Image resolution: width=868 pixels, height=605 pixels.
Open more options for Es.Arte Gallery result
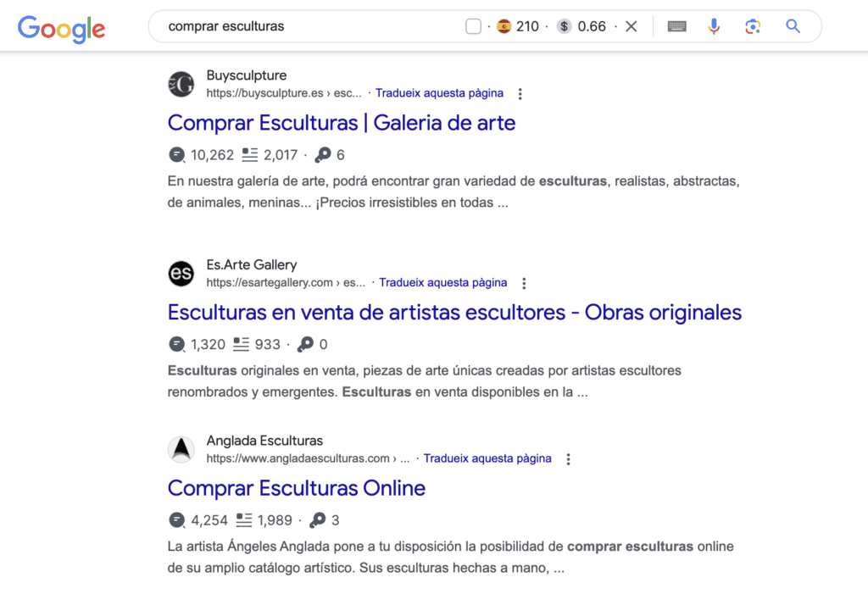pyautogui.click(x=524, y=283)
